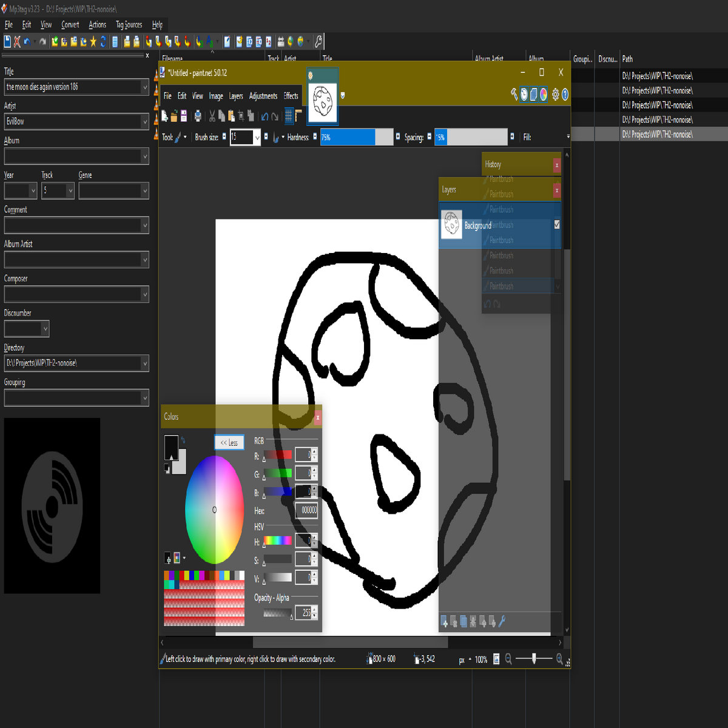Click the Mp3tag red X remove tag icon
The width and height of the screenshot is (728, 728).
click(17, 41)
